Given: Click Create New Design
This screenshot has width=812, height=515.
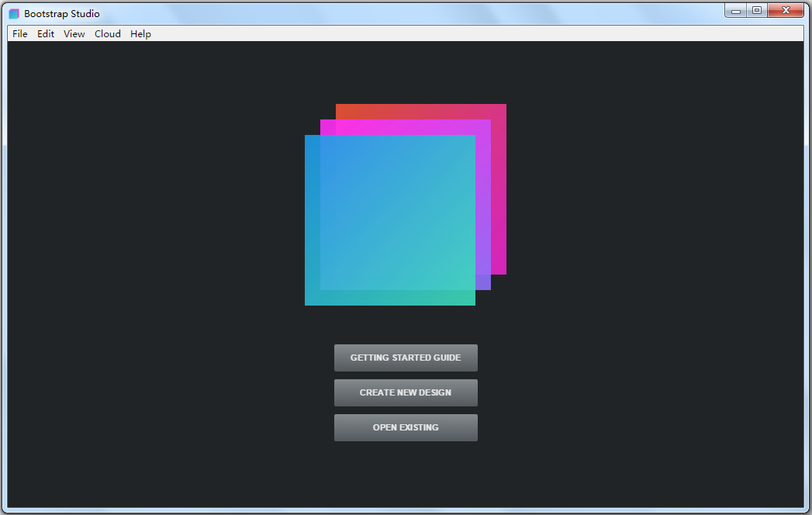Looking at the screenshot, I should coord(406,392).
